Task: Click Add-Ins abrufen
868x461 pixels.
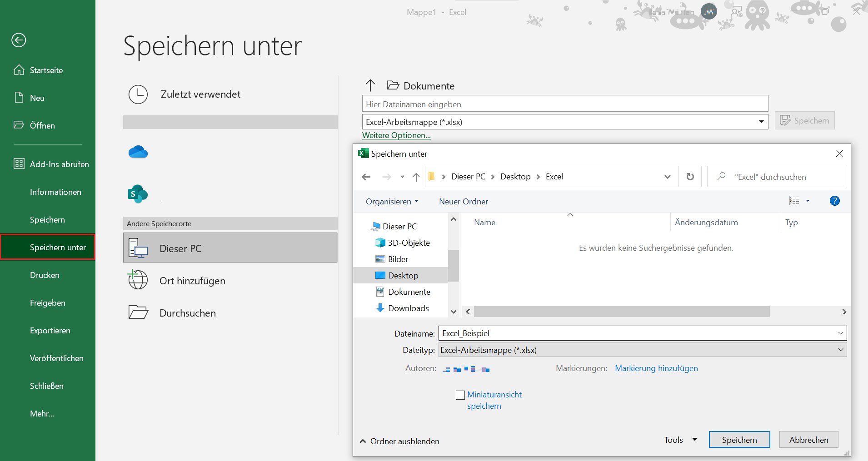Action: click(51, 164)
